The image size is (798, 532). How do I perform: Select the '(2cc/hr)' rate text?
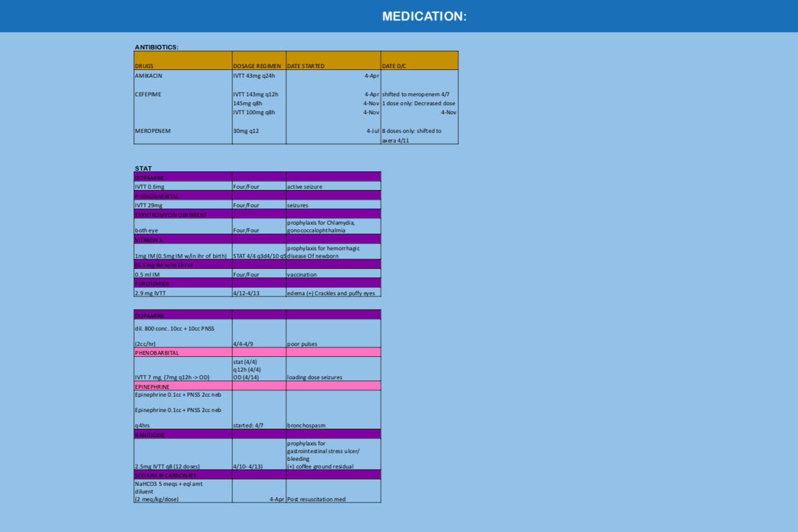pos(145,343)
